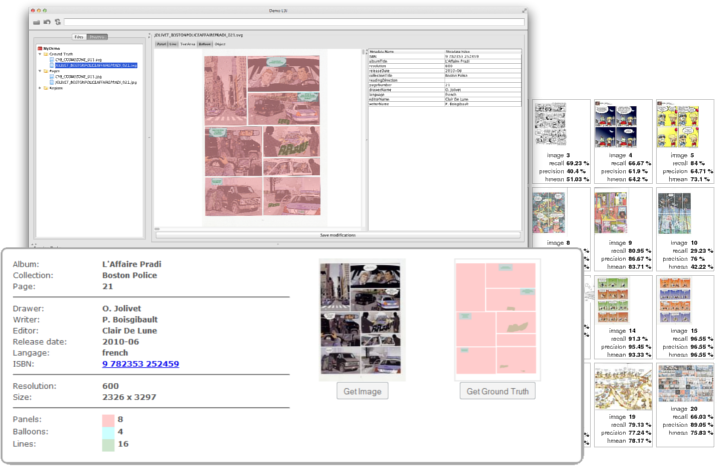This screenshot has width=717, height=466.
Task: Toggle the Line layer button
Action: 173,44
